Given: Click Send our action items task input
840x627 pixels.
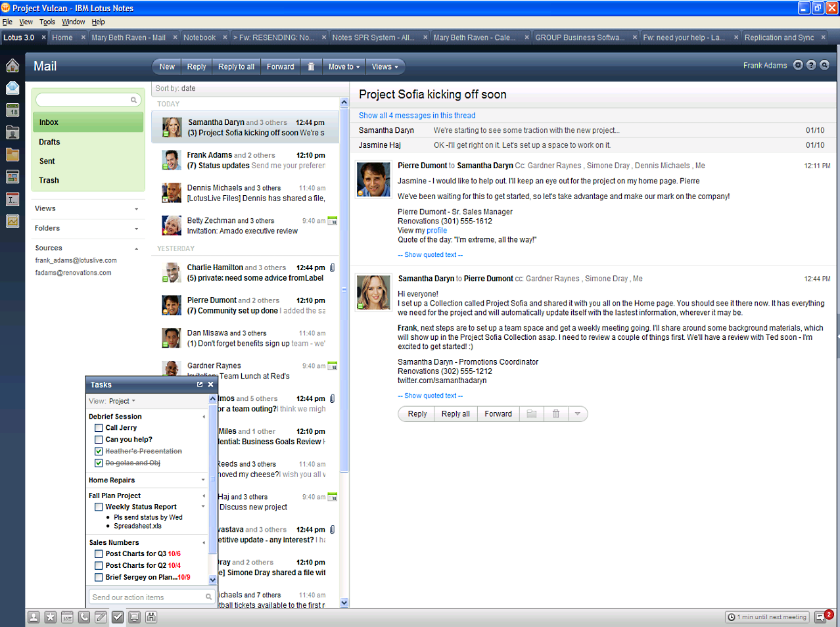Looking at the screenshot, I should tap(152, 597).
